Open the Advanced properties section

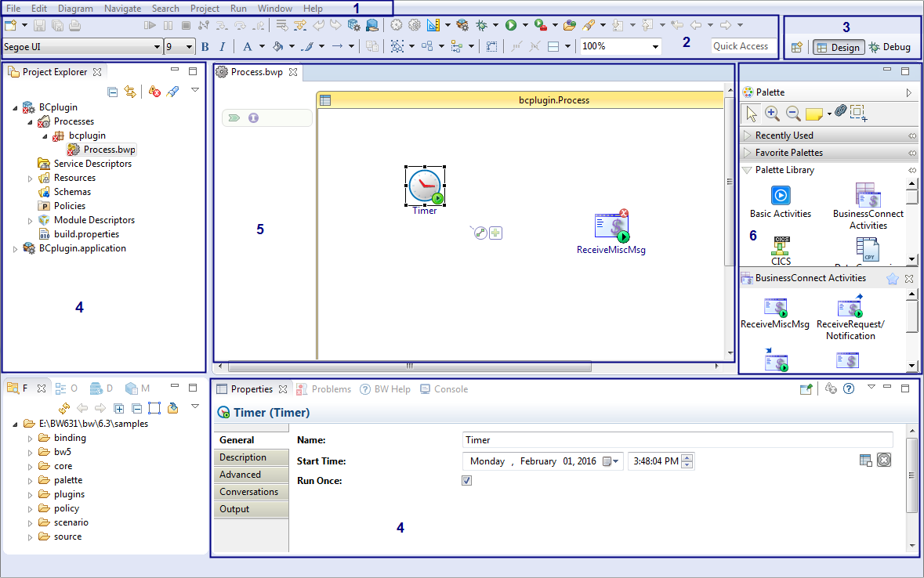240,475
